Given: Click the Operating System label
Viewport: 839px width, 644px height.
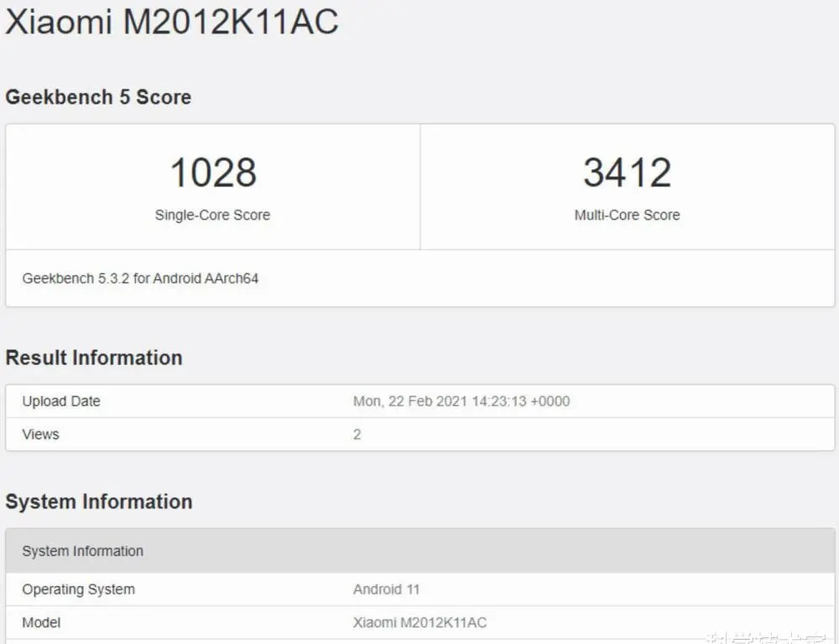Looking at the screenshot, I should [x=78, y=589].
